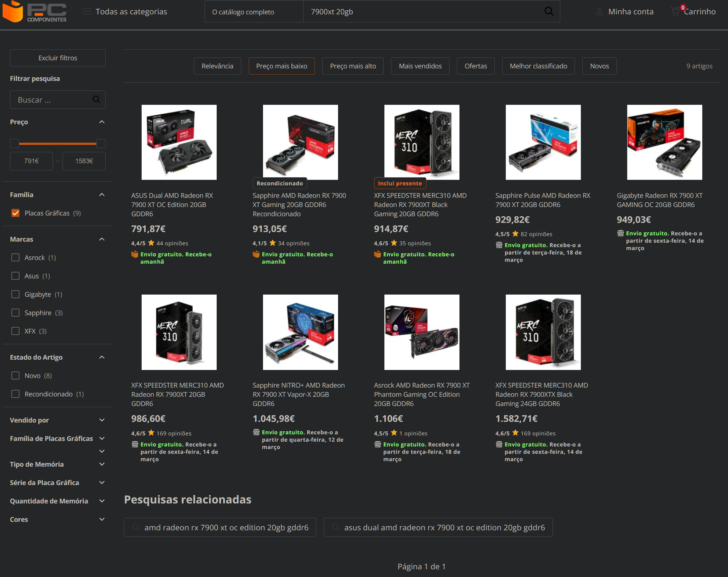Screen dimensions: 728x577
Task: Check the Gigabyte brand filter
Action: point(15,294)
